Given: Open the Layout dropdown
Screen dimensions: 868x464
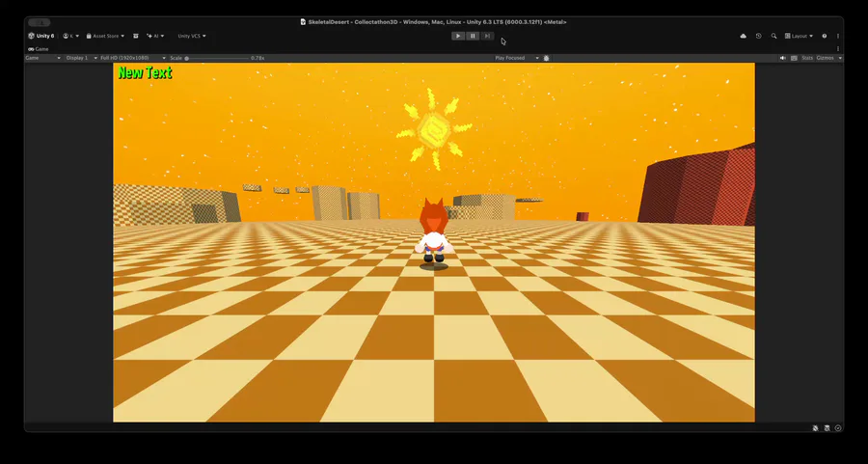Looking at the screenshot, I should 799,36.
